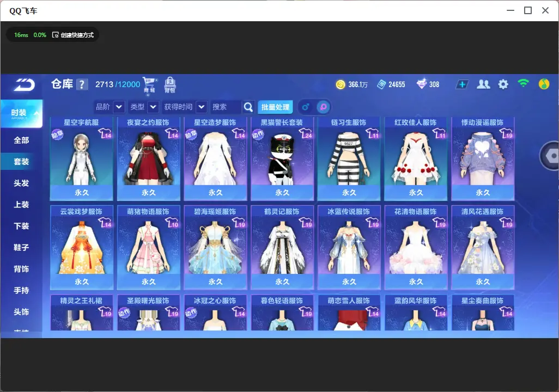Select the 背饰 category tab
The width and height of the screenshot is (559, 392).
pyautogui.click(x=21, y=269)
